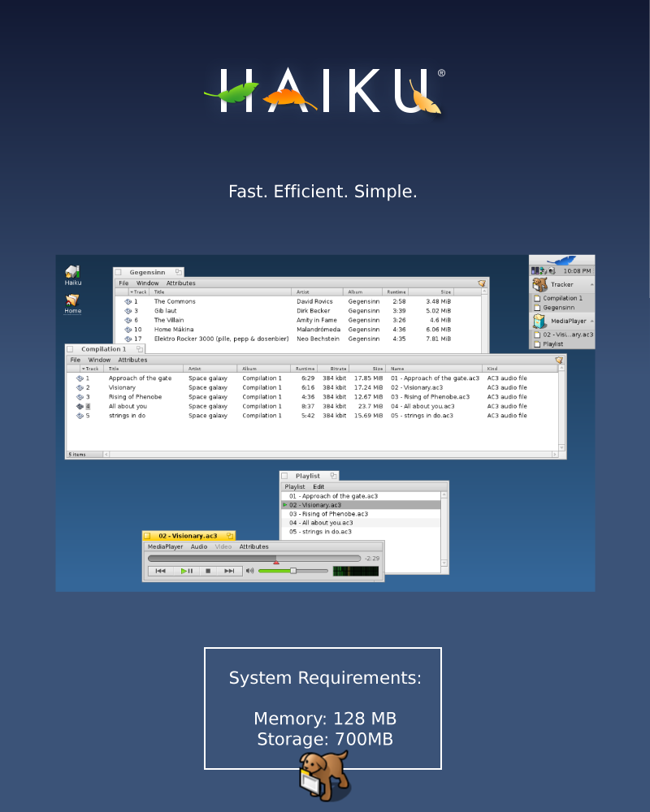The image size is (650, 812).
Task: Switch to Playlist window entry in Deskbar
Action: click(x=562, y=343)
